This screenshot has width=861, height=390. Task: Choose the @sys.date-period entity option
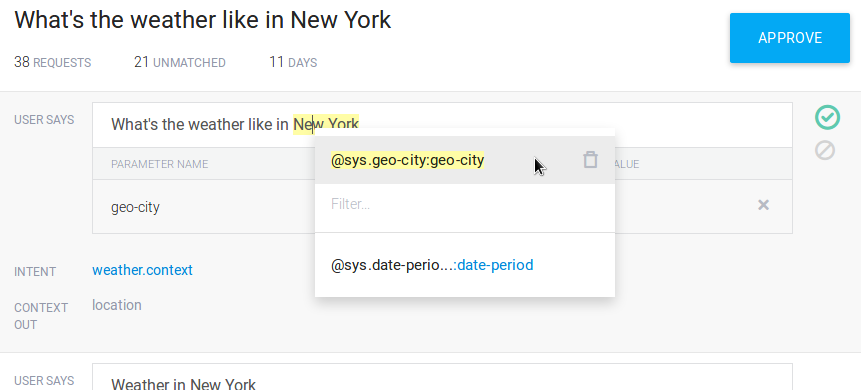coord(432,265)
